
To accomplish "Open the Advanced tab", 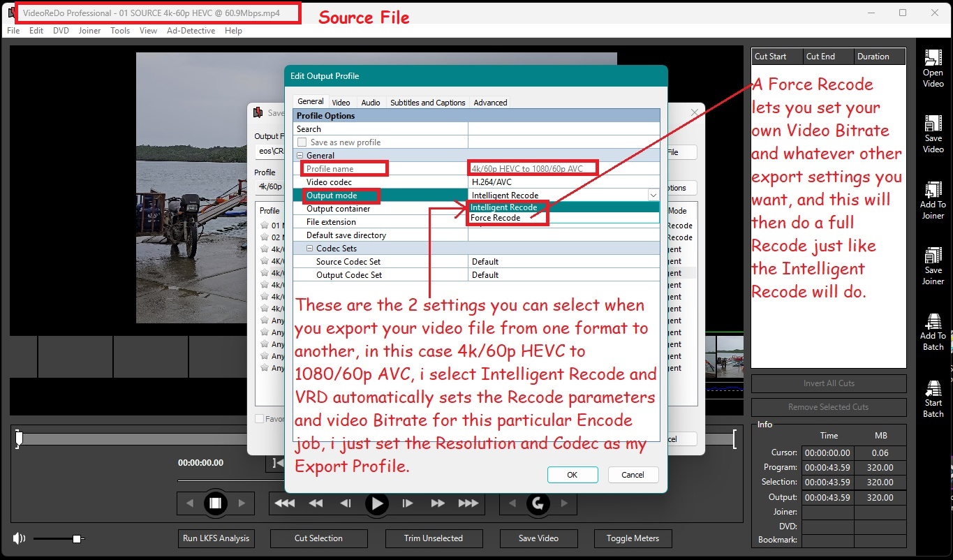I will 490,103.
